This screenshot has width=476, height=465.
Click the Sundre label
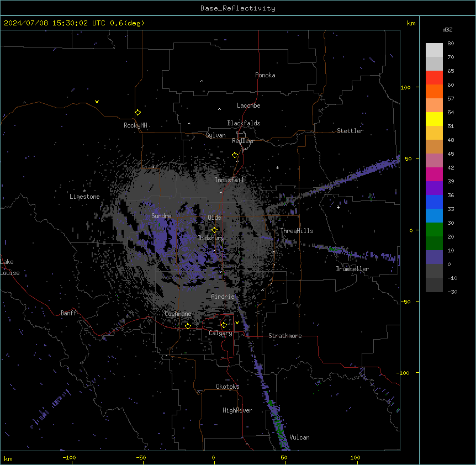(x=161, y=216)
